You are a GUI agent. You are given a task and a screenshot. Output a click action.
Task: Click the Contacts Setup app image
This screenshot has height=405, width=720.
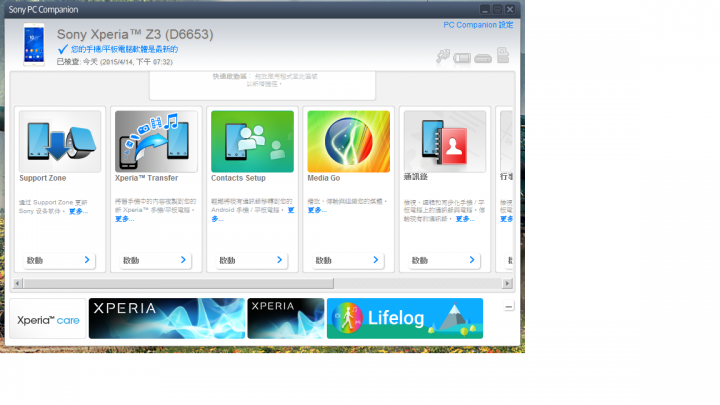pos(253,141)
